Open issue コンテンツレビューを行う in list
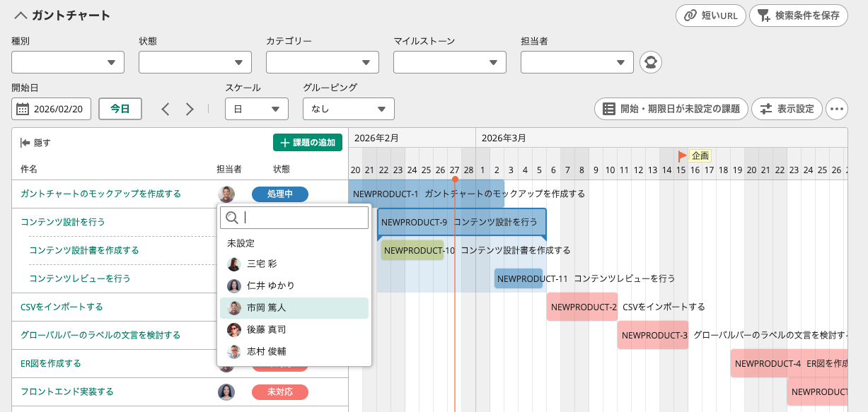The image size is (868, 412). [x=80, y=278]
